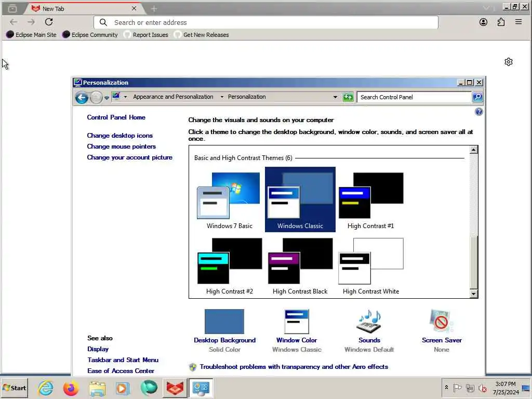Select the High Contrast #2 theme
The image size is (532, 399).
coord(229,266)
